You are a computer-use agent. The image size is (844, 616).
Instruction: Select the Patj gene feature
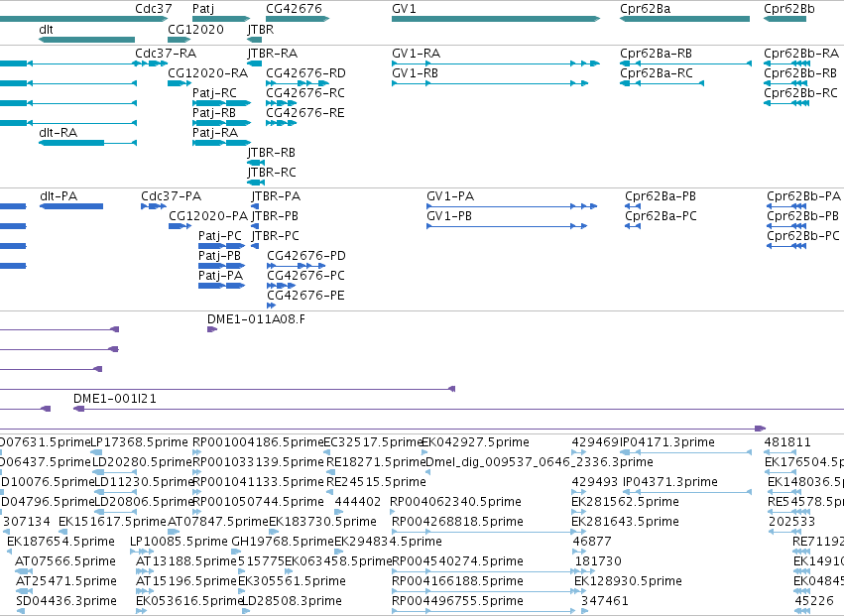pyautogui.click(x=221, y=19)
